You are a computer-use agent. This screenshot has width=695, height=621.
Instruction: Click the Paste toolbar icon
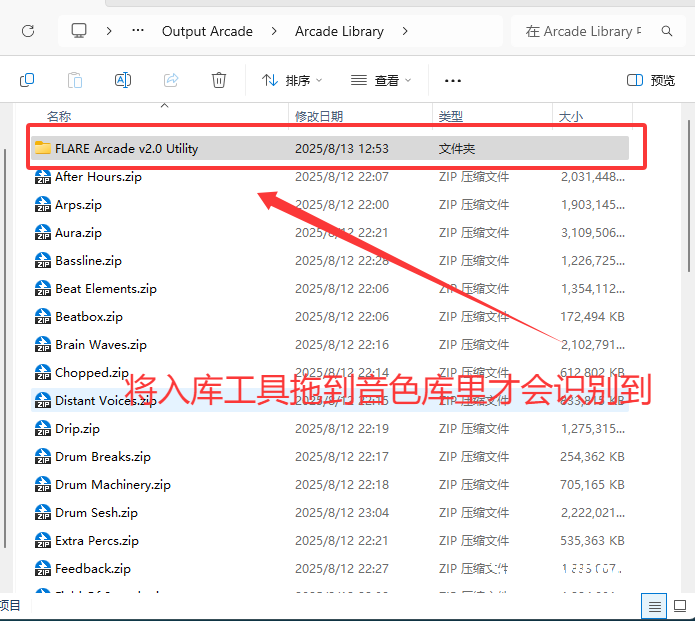coord(75,80)
